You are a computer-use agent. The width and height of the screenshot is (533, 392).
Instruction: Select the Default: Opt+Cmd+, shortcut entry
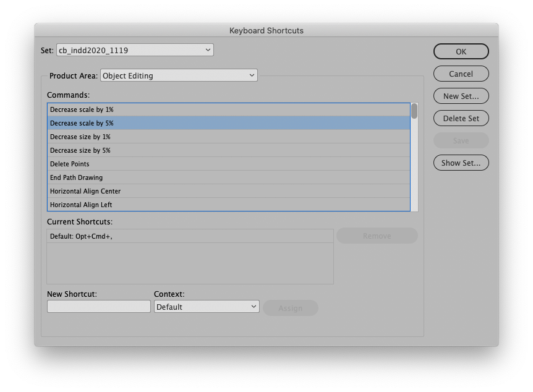(x=190, y=236)
